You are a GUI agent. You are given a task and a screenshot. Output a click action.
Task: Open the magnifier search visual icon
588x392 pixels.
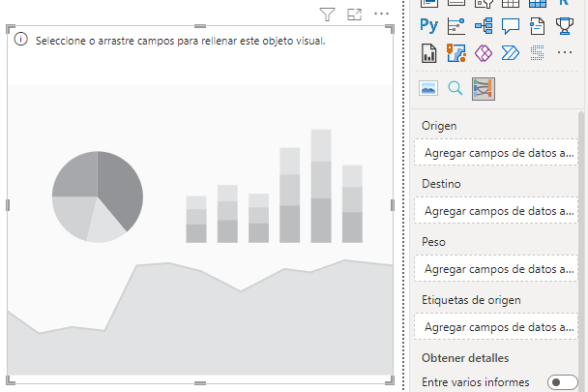[x=456, y=89]
